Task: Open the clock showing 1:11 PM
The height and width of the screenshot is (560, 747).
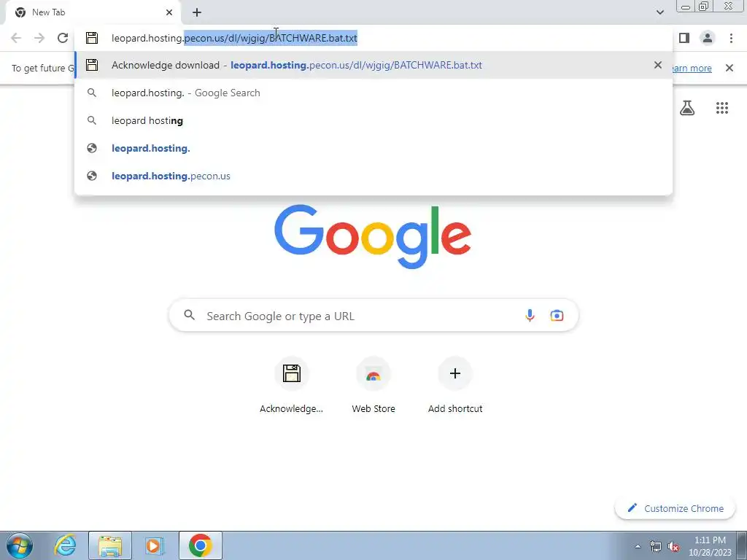Action: pyautogui.click(x=710, y=546)
